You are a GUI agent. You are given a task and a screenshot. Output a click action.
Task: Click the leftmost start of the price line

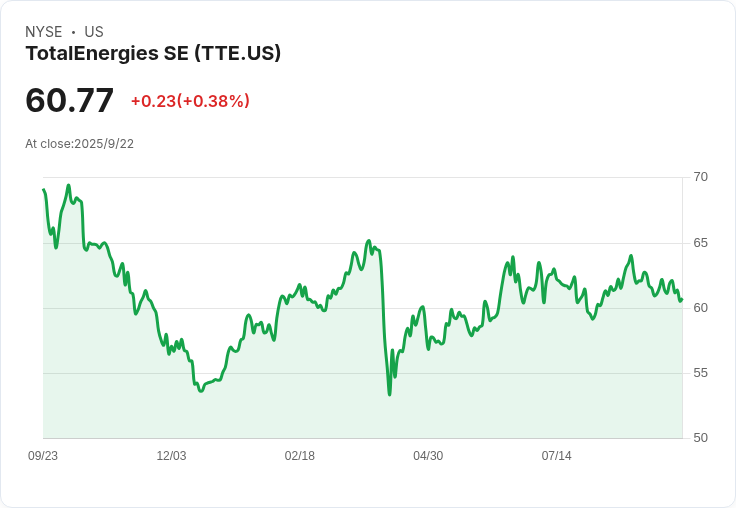pyautogui.click(x=43, y=190)
